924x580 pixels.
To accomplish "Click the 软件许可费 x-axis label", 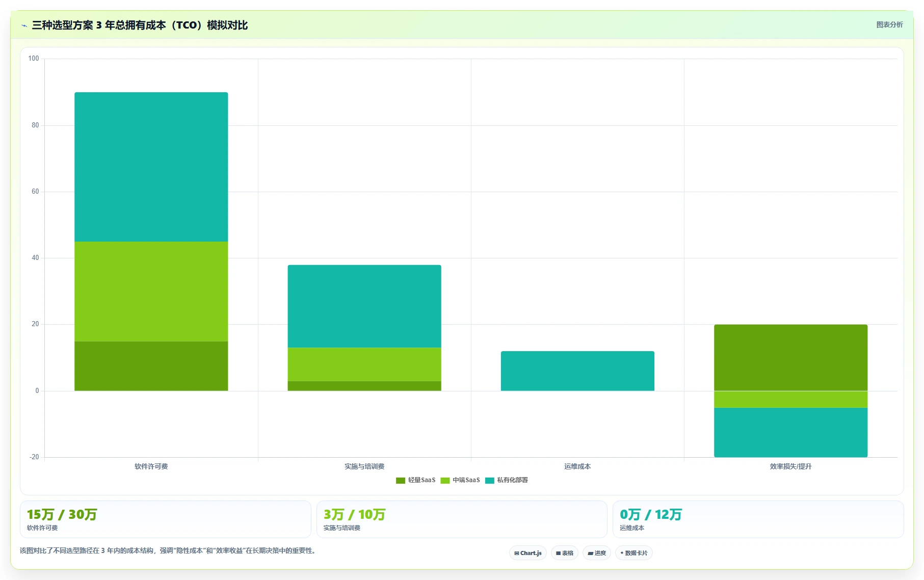I will point(151,466).
